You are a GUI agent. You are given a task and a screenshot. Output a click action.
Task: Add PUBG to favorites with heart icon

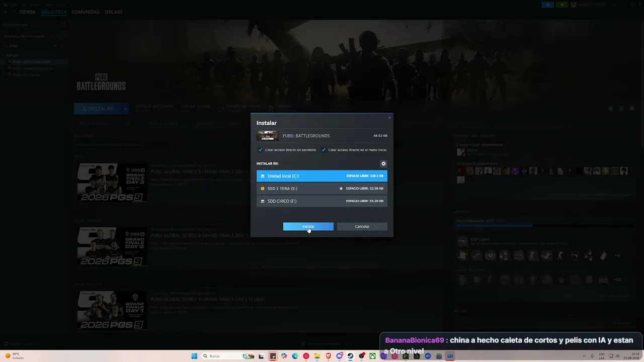click(632, 109)
